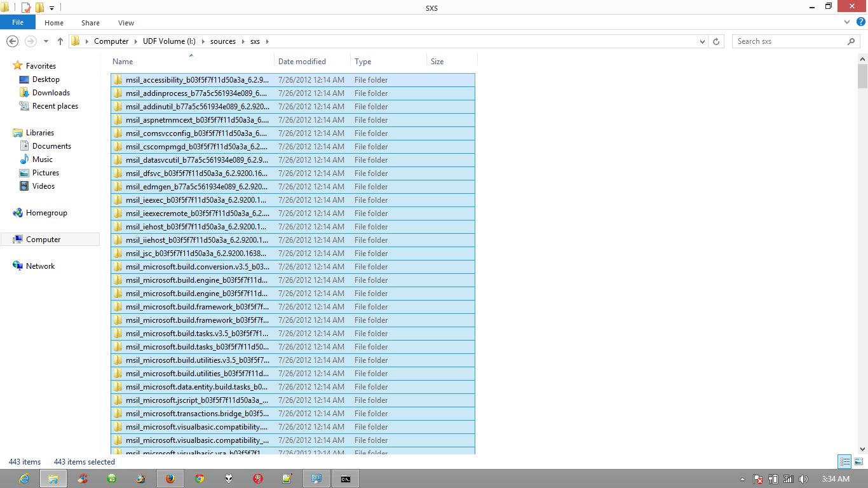Click the search magnifier icon
This screenshot has width=868, height=488.
851,41
